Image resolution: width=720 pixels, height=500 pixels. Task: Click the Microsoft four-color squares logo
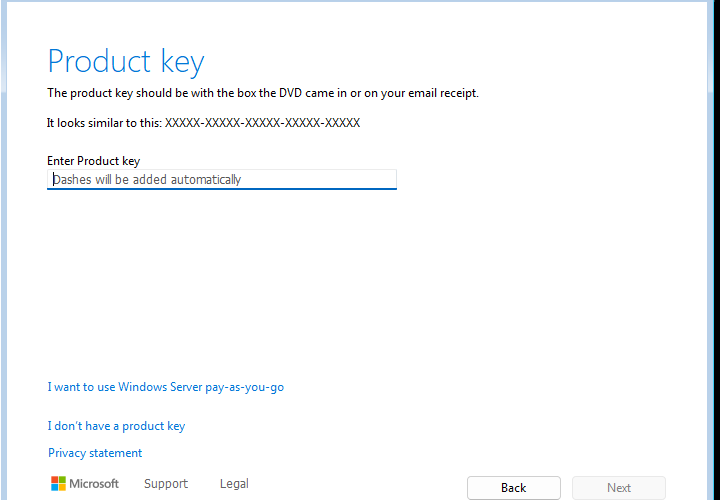pos(58,483)
